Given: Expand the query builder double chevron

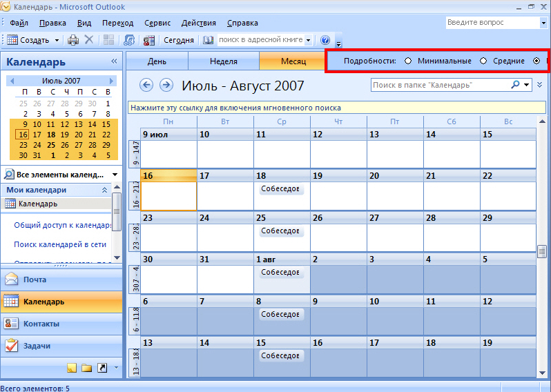Looking at the screenshot, I should pyautogui.click(x=540, y=85).
